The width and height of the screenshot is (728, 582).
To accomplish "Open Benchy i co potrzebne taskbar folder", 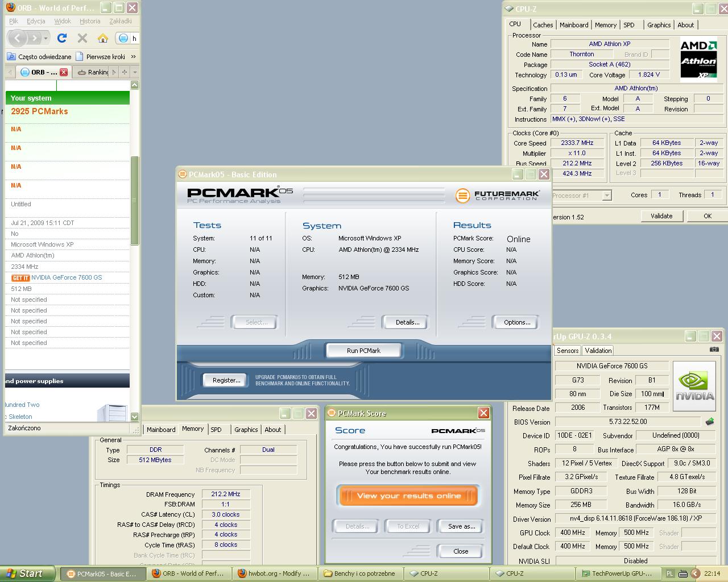I will pyautogui.click(x=360, y=574).
